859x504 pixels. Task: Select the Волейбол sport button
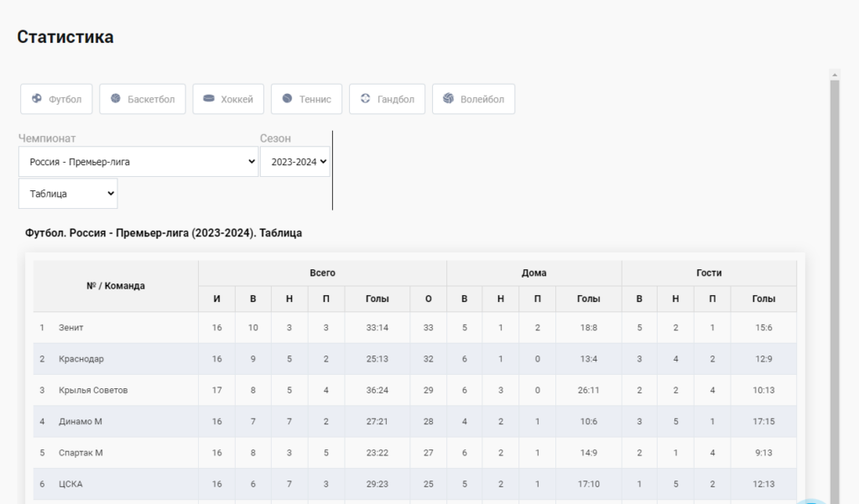[x=473, y=99]
